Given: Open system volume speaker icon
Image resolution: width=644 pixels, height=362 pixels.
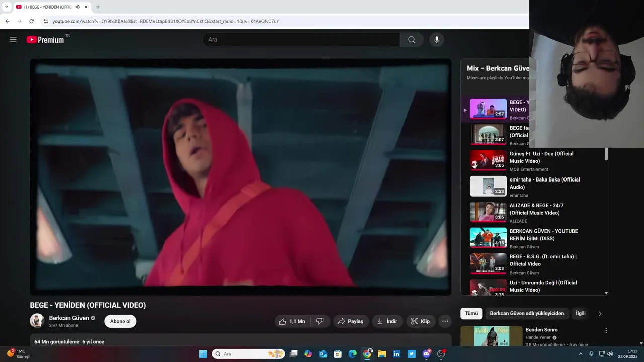Looking at the screenshot, I should click(610, 354).
